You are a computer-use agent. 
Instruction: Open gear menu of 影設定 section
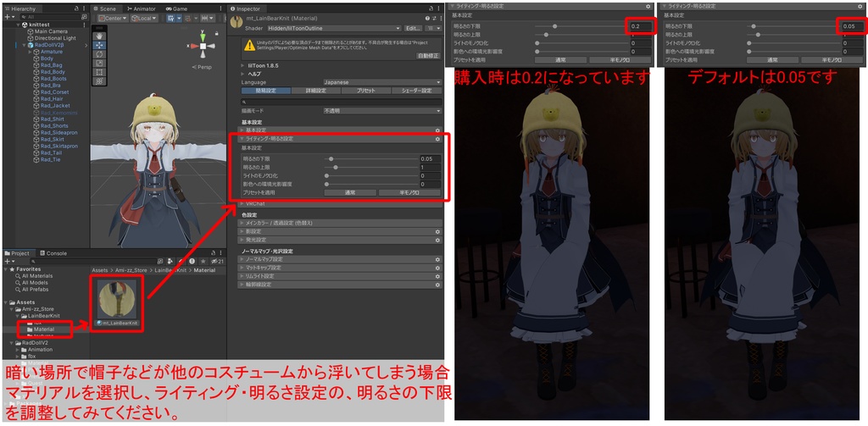click(437, 232)
